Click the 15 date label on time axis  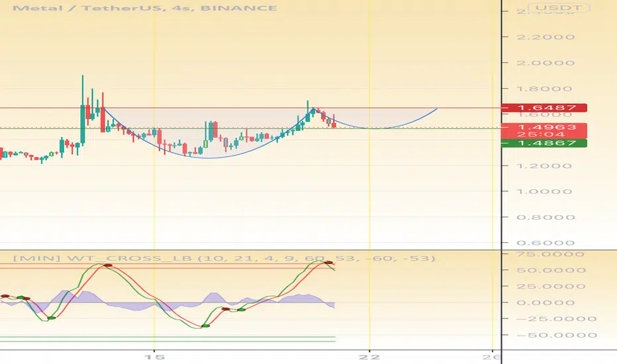[x=154, y=357]
